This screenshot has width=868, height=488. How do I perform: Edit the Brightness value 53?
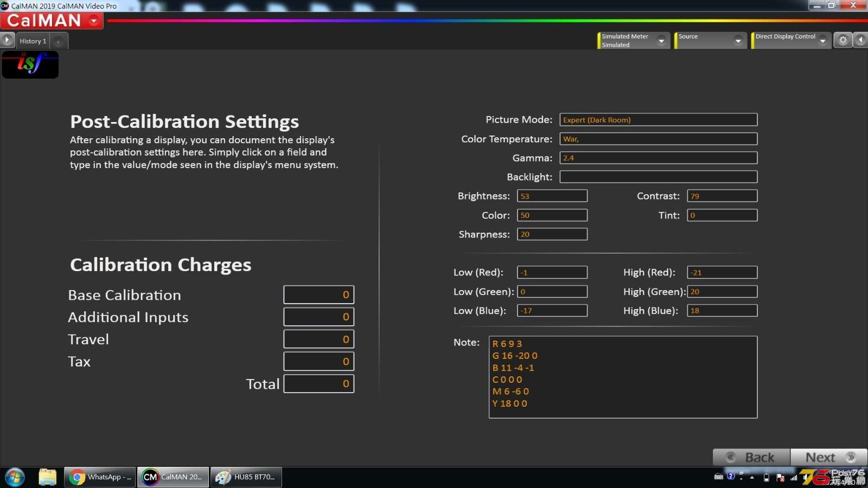[552, 196]
